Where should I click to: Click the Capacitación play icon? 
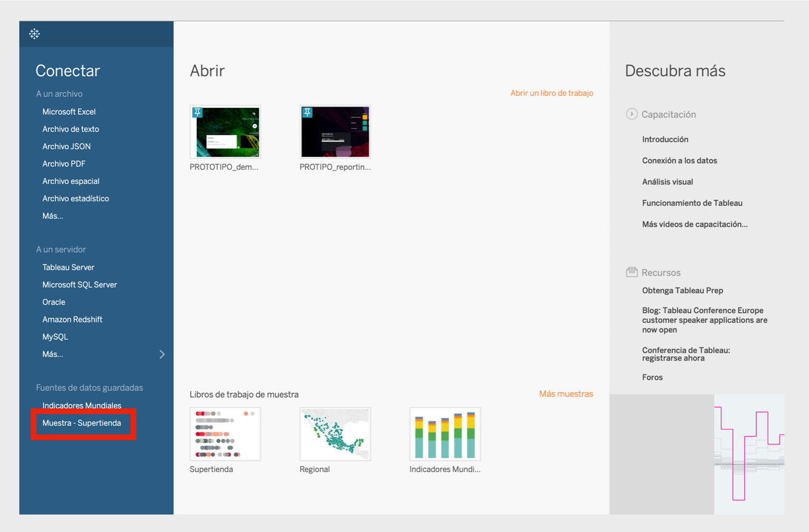pyautogui.click(x=632, y=114)
